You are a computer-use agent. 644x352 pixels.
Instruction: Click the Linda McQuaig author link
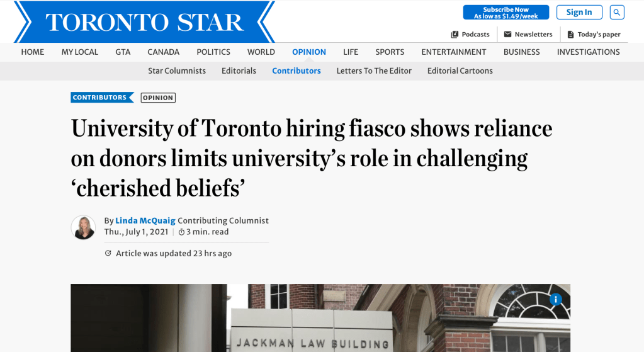[145, 220]
